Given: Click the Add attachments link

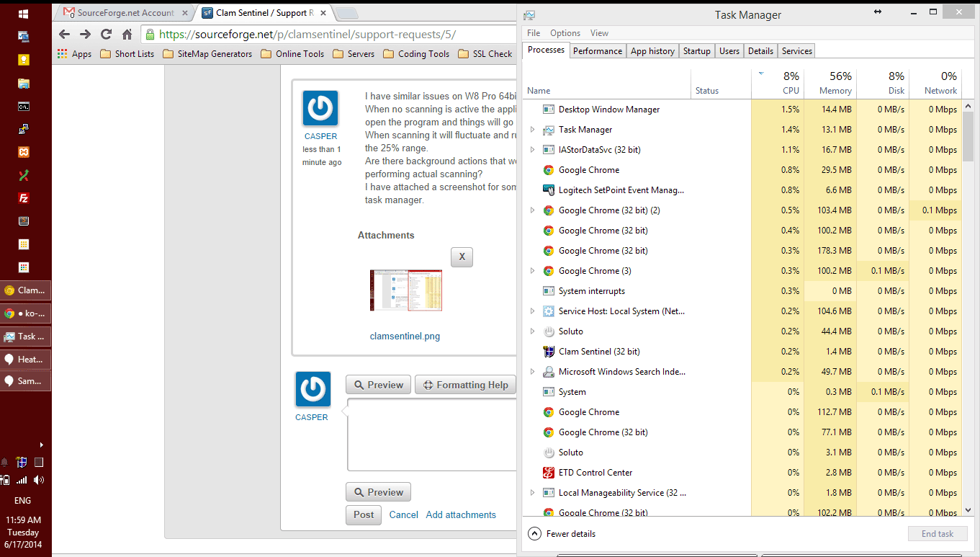Looking at the screenshot, I should coord(461,514).
